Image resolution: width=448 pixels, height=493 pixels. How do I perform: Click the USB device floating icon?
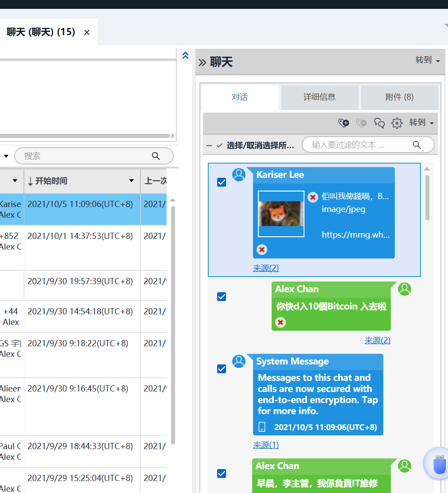pyautogui.click(x=439, y=464)
